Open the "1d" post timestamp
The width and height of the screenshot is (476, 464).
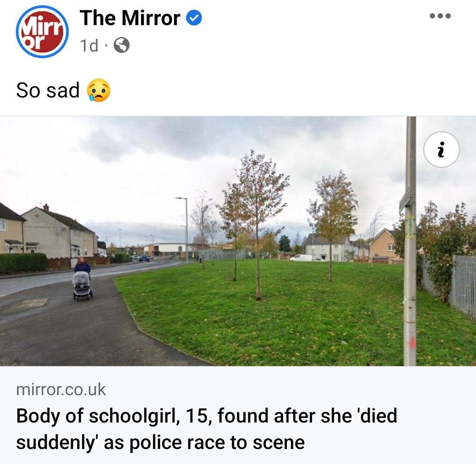89,45
